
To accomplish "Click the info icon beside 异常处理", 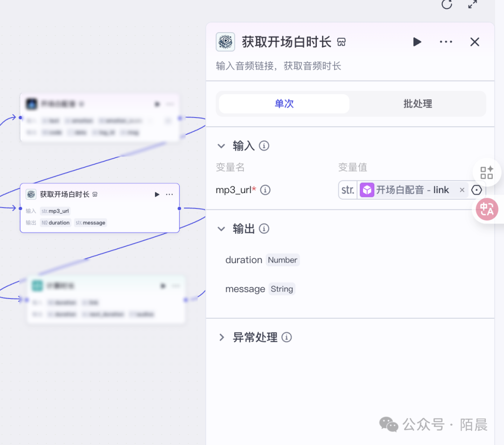I will [x=287, y=337].
